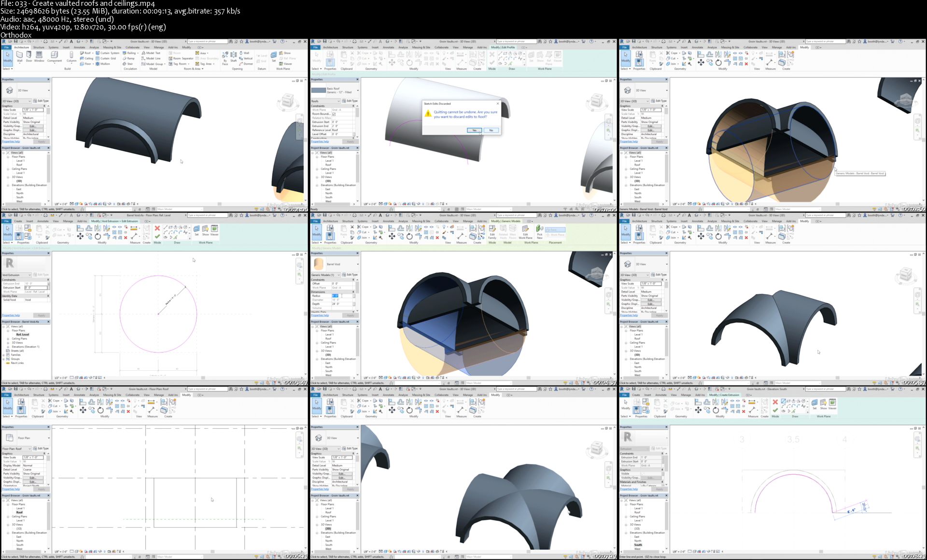
Task: Open Modify | Create Extrusion tab in Elevation: South frame
Action: (x=724, y=395)
